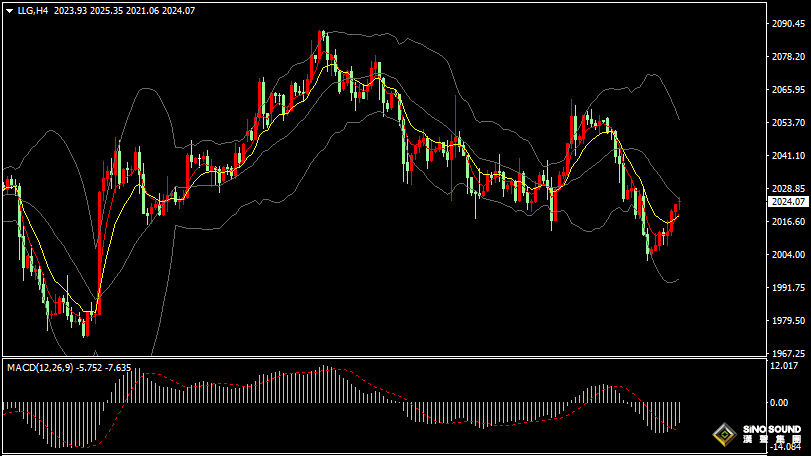The image size is (811, 456).
Task: Click the Sino Sound diamond logo icon
Action: pos(722,435)
